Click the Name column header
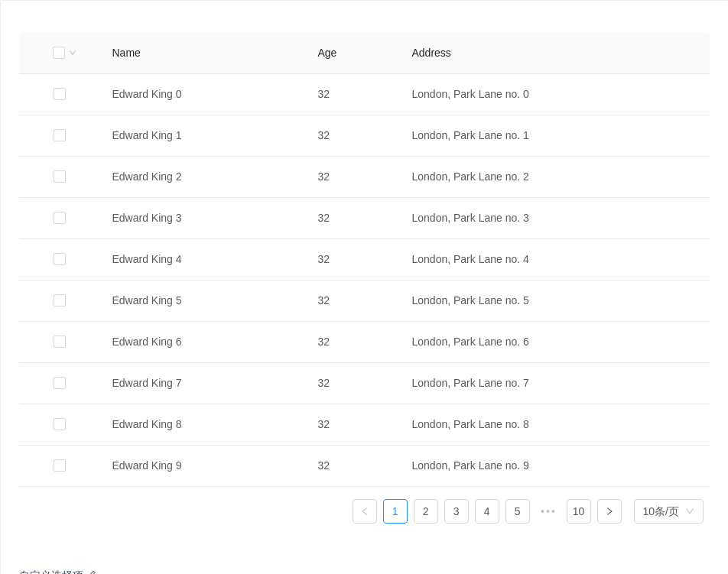 126,53
